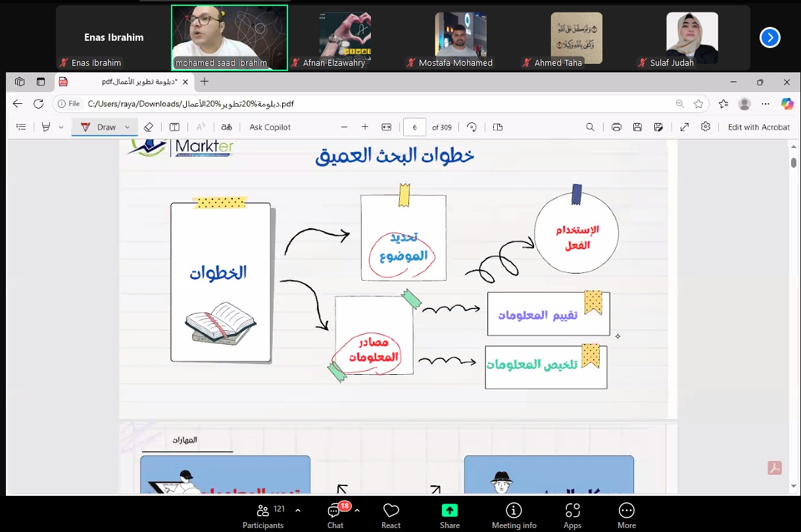Open Meeting info
The width and height of the screenshot is (801, 532).
click(x=514, y=516)
